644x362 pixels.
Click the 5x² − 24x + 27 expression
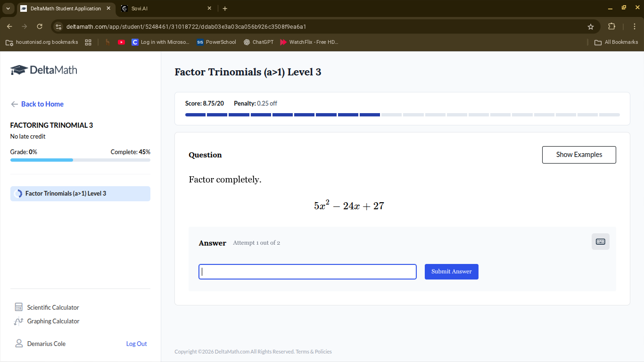point(349,205)
